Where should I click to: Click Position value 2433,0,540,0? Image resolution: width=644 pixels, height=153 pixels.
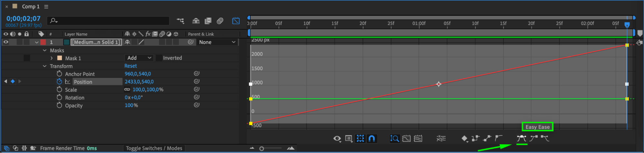(139, 82)
